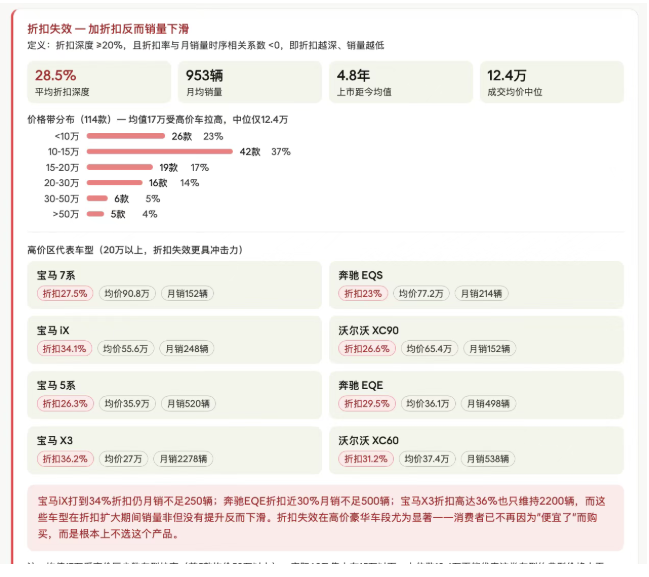Image resolution: width=649 pixels, height=577 pixels.
Task: Click 月销152辆 tag on 沃尔沃 XC90
Action: (x=490, y=349)
